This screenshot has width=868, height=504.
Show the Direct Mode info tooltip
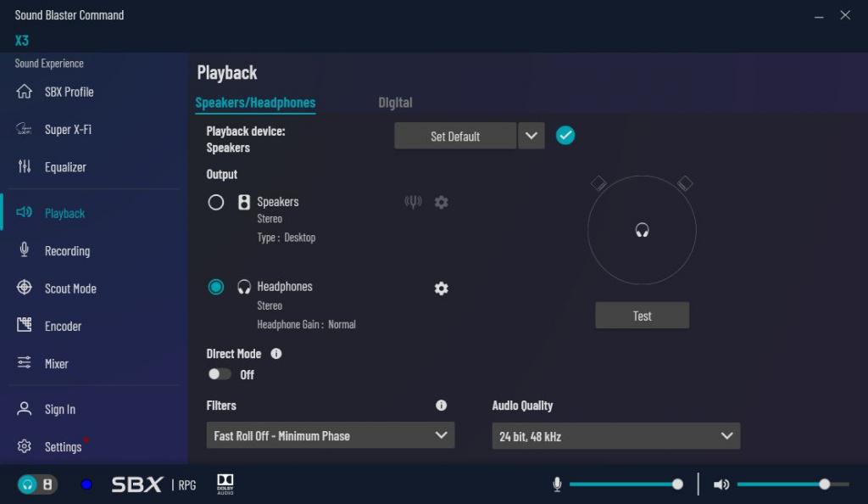pos(276,353)
